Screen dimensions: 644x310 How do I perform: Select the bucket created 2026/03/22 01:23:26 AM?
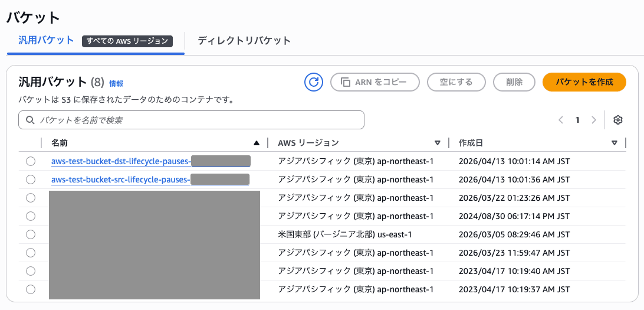31,198
